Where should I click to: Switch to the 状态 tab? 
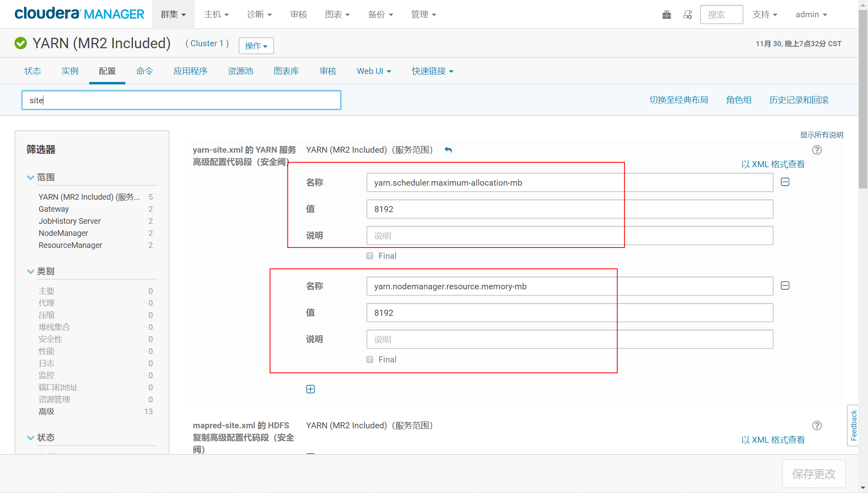(33, 71)
